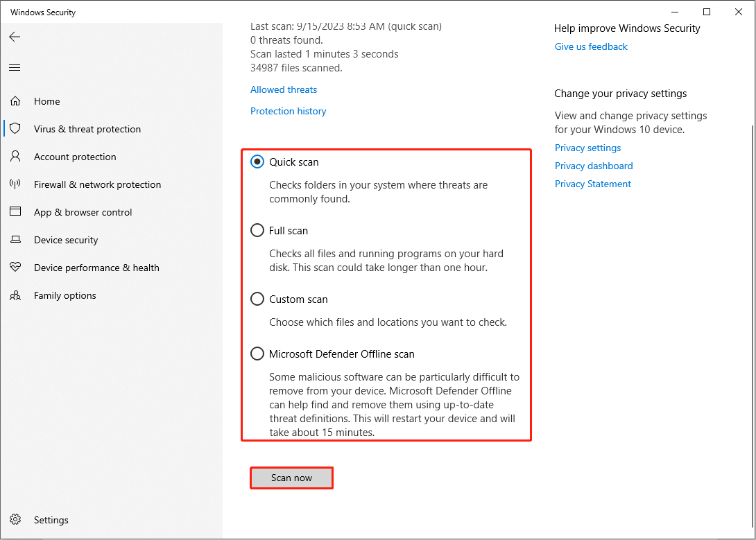
Task: Click the Settings gear icon
Action: pos(15,519)
